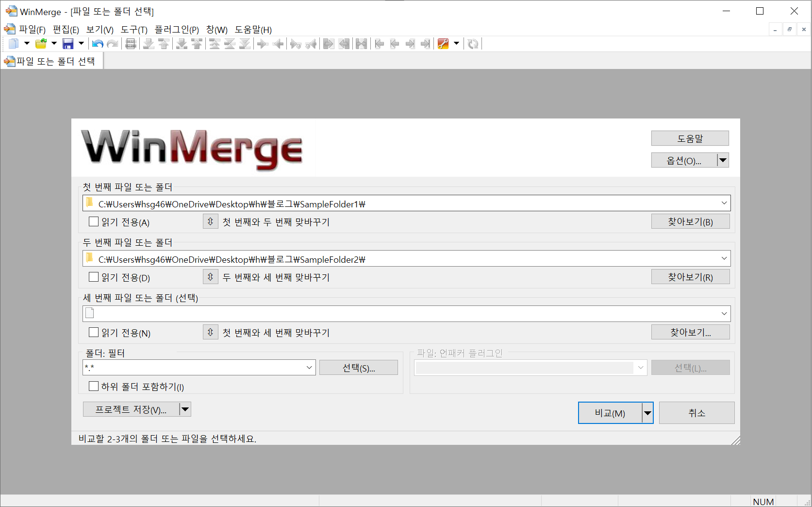Click the All left icon
Image resolution: width=812 pixels, height=507 pixels.
[344, 44]
